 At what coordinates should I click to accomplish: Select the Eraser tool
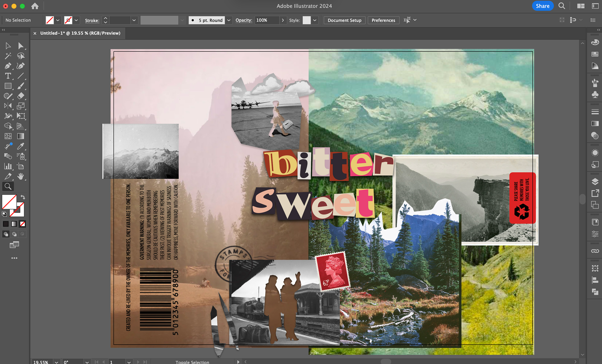21,96
